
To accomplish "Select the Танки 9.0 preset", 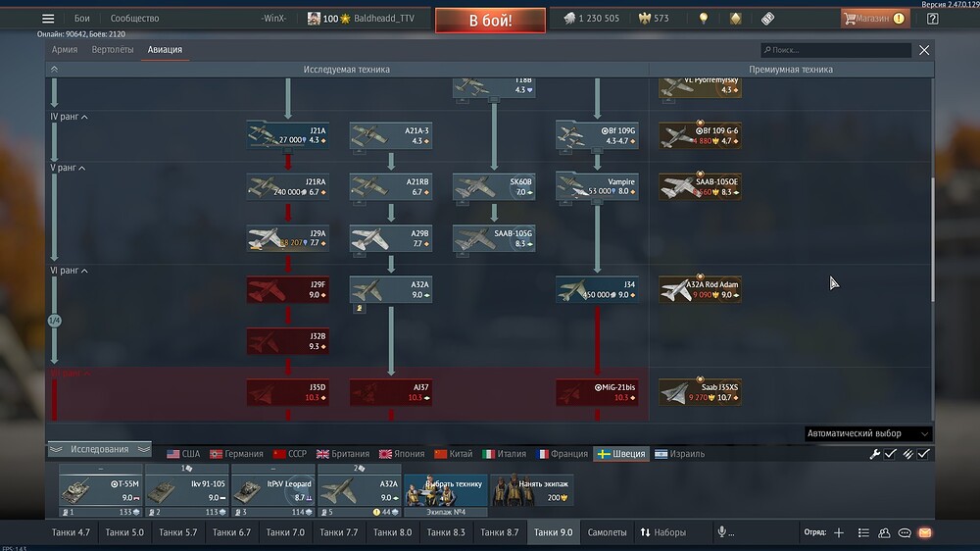I will coord(553,533).
